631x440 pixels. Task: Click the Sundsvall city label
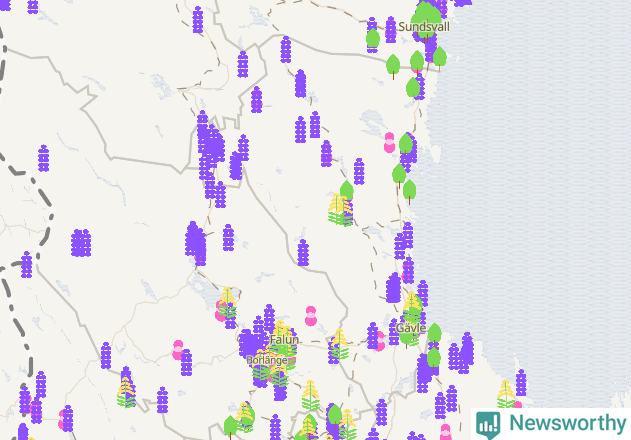point(424,27)
